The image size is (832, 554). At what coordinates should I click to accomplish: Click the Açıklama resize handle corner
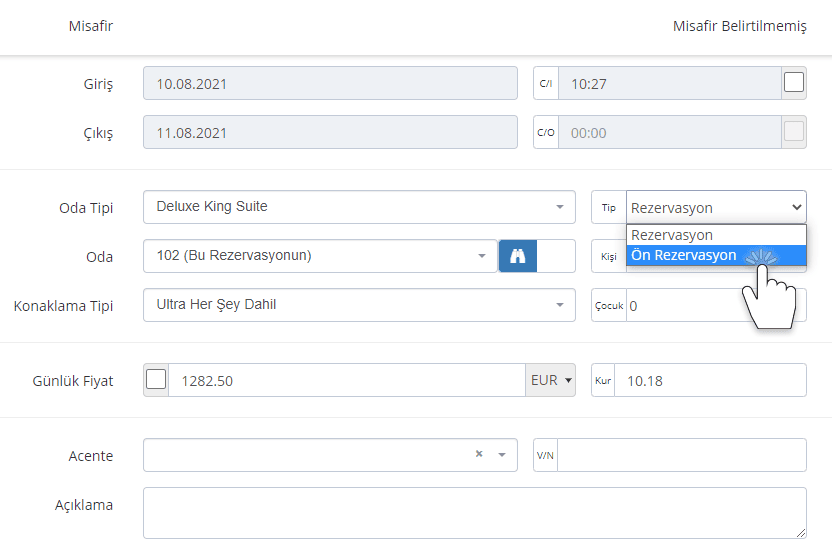(801, 533)
